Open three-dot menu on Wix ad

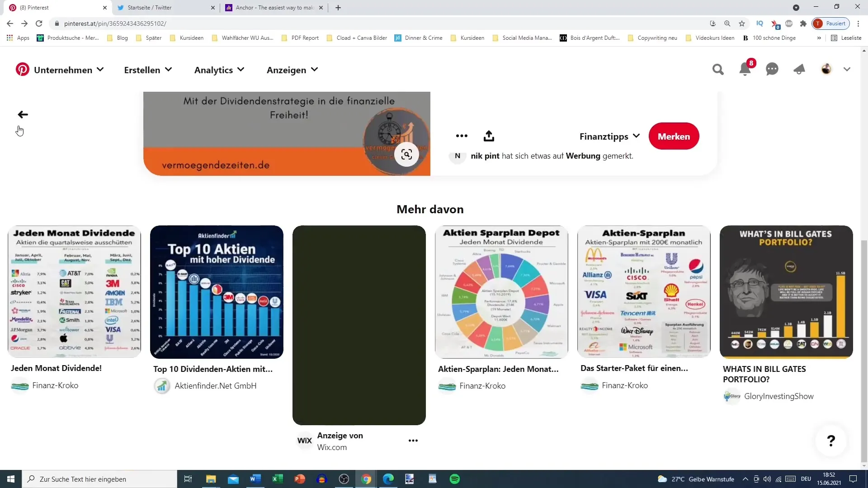pyautogui.click(x=413, y=441)
